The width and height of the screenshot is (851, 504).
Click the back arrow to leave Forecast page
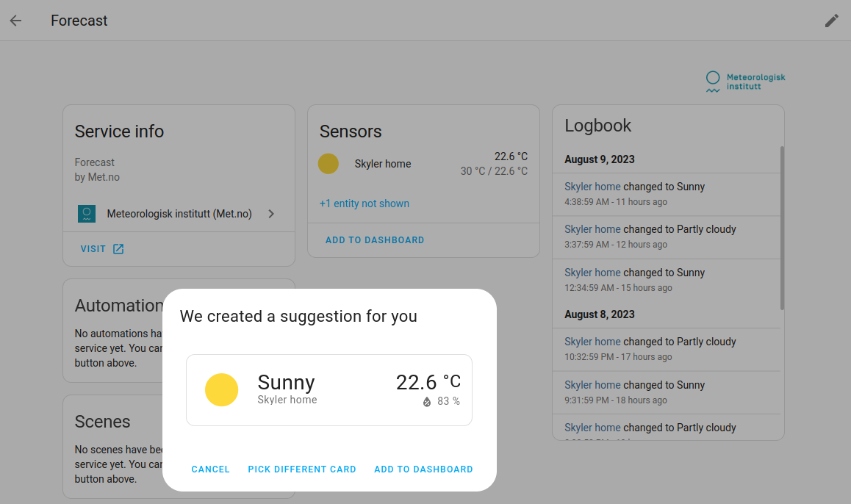coord(15,21)
